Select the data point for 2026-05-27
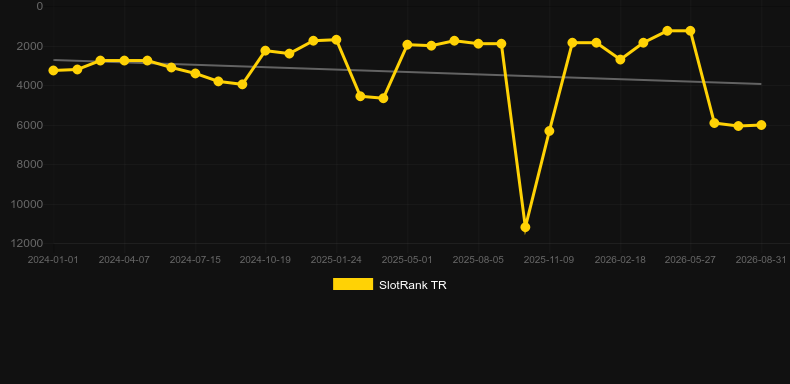 690,31
